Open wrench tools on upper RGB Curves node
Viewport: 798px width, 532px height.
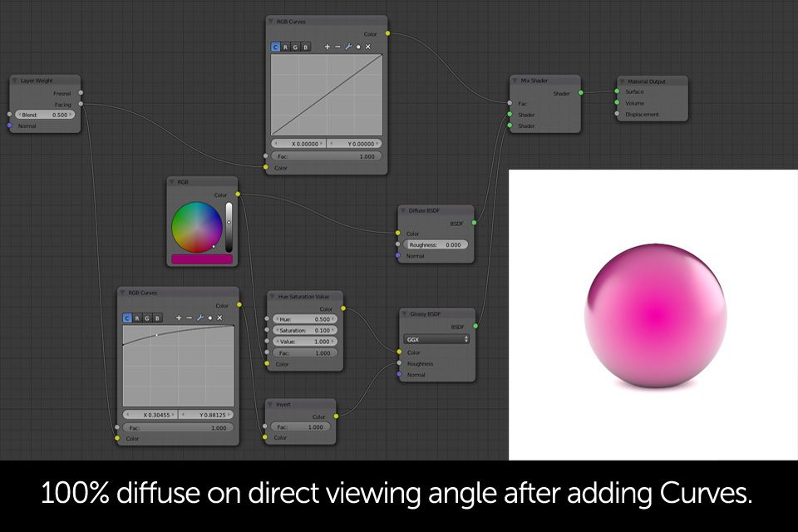(x=348, y=47)
